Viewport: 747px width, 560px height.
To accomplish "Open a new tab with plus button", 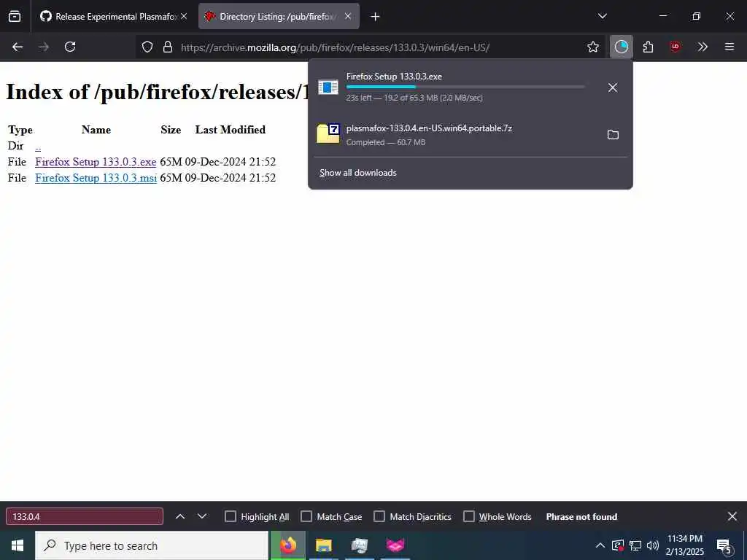I will [x=376, y=17].
